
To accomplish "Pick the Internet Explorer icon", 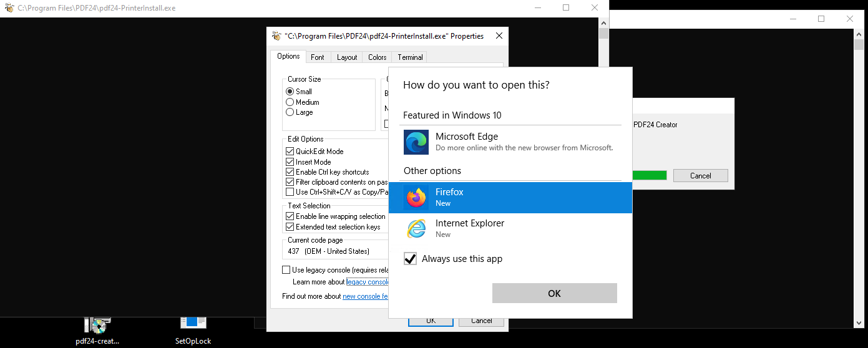I will click(416, 228).
